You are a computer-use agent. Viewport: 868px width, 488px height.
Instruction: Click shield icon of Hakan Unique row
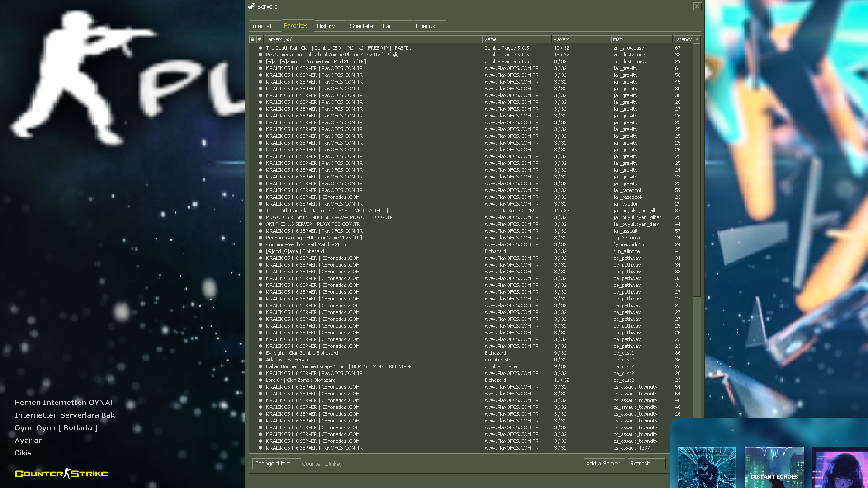coord(260,366)
